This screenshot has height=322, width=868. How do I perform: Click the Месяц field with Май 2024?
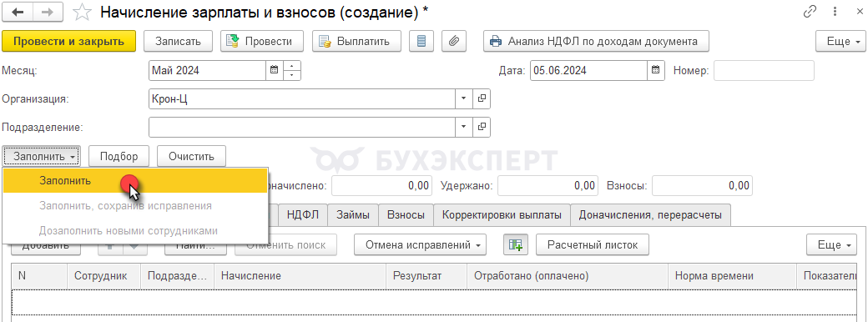pos(208,70)
